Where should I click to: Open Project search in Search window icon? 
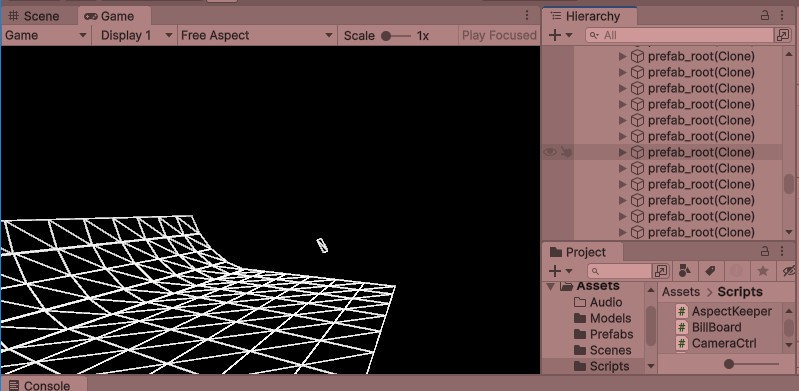pos(661,271)
